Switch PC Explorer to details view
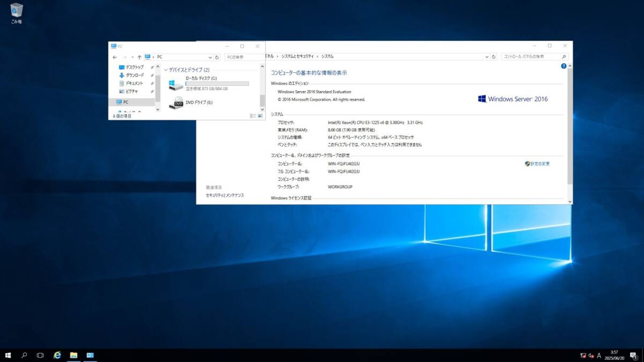The width and height of the screenshot is (644, 362). (253, 116)
